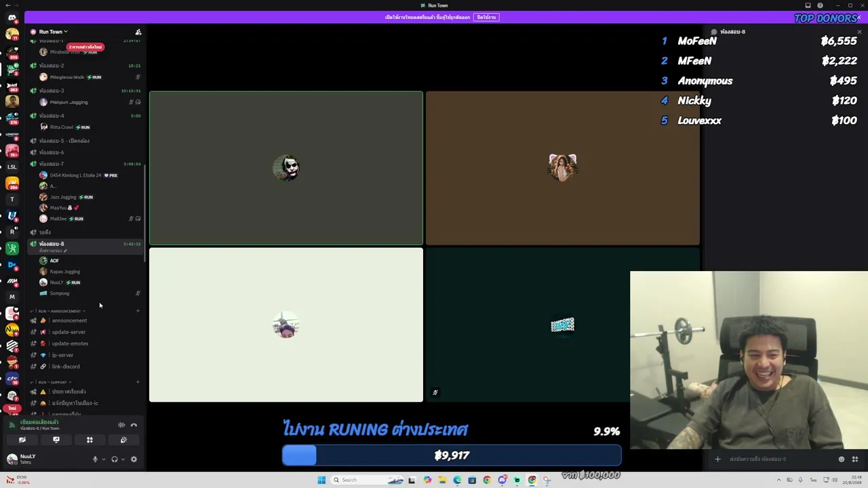
Task: Toggle microphone mute in user panel
Action: pos(95,460)
